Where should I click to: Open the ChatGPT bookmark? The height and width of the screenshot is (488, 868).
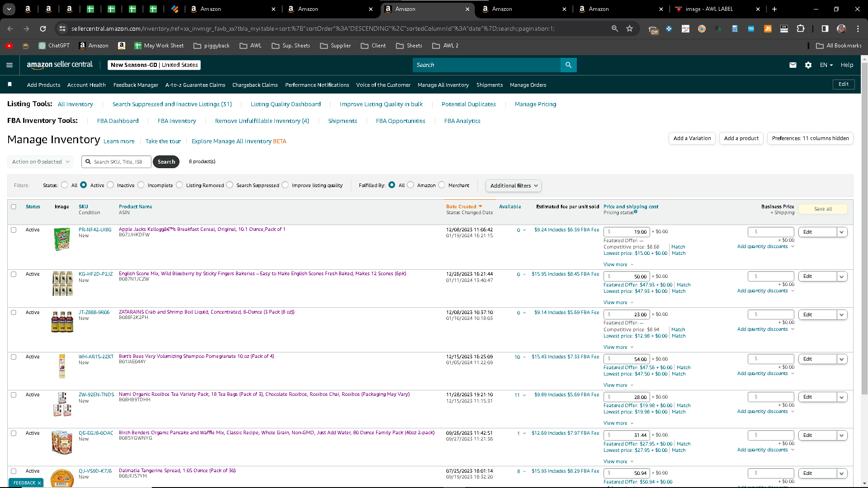coord(54,46)
